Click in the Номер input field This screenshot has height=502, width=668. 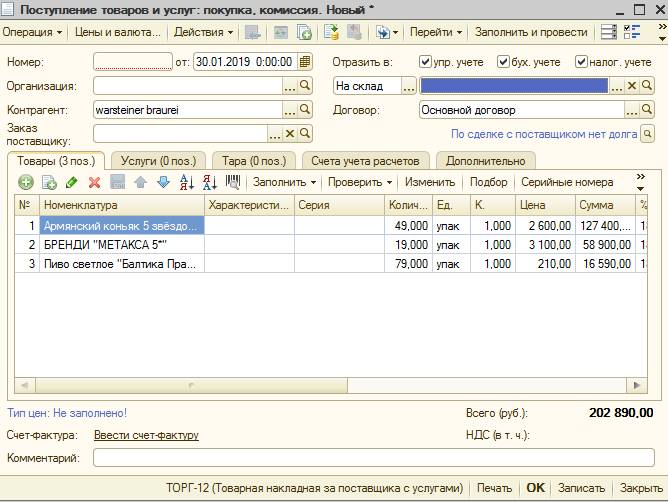click(132, 62)
